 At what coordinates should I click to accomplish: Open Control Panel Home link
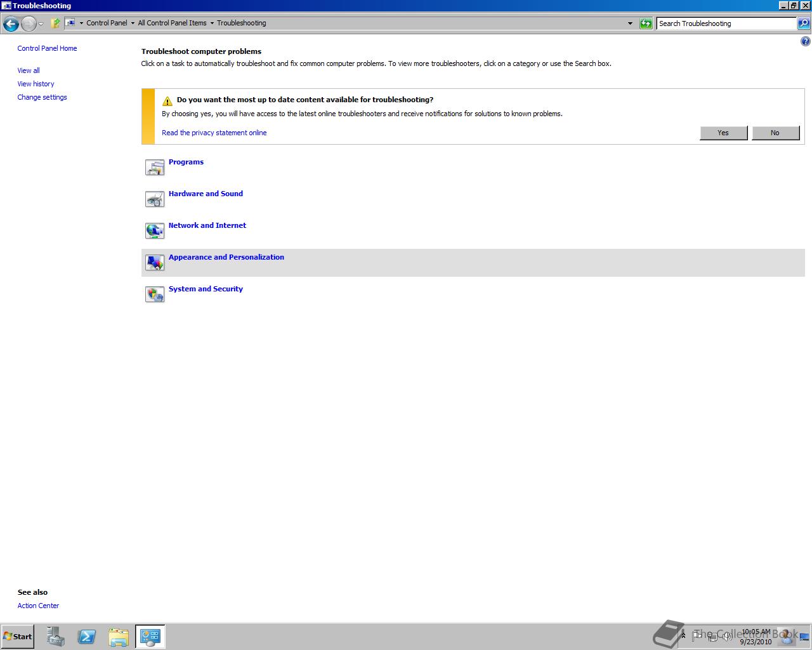tap(47, 48)
